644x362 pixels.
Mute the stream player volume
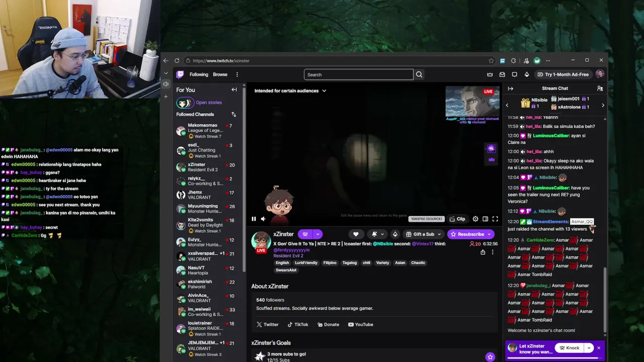click(x=263, y=219)
